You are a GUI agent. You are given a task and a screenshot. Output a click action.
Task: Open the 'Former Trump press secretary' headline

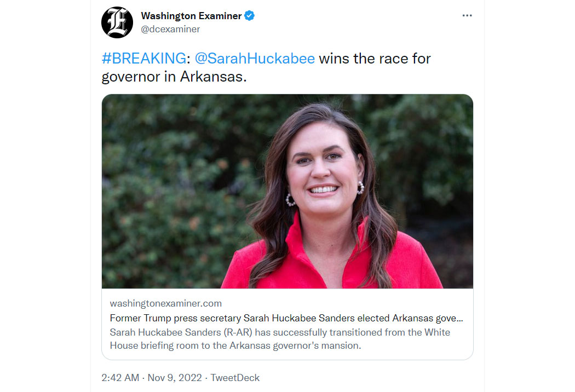(x=286, y=318)
